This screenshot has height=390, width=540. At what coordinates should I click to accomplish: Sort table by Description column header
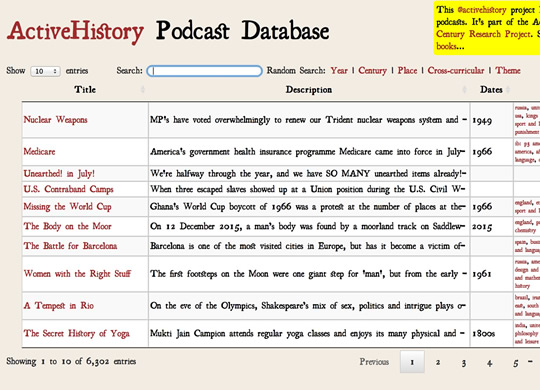click(x=309, y=90)
